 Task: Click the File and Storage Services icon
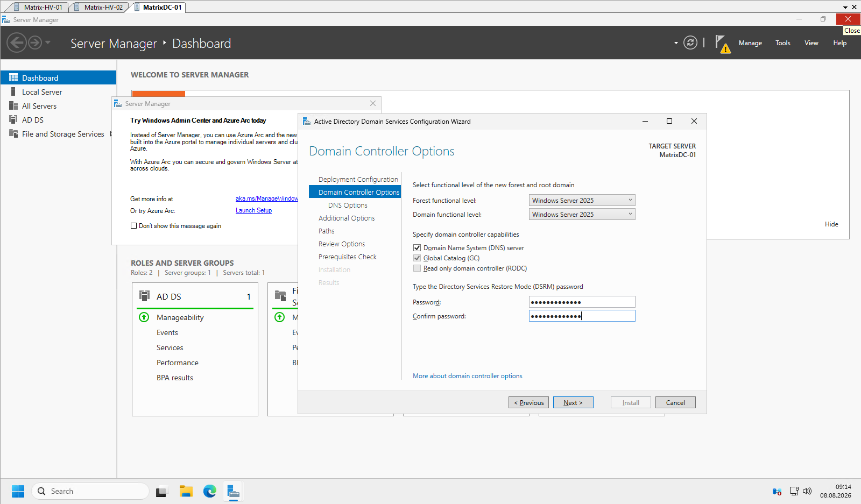pos(13,133)
